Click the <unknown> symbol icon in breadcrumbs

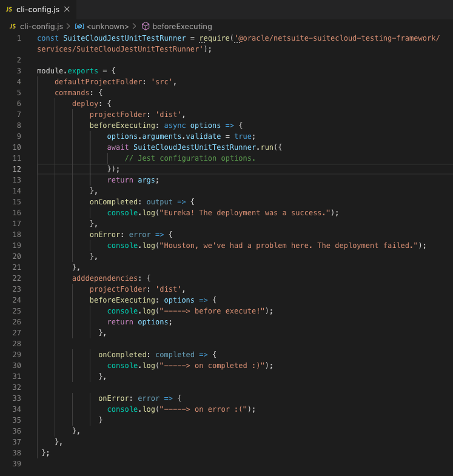pyautogui.click(x=79, y=27)
